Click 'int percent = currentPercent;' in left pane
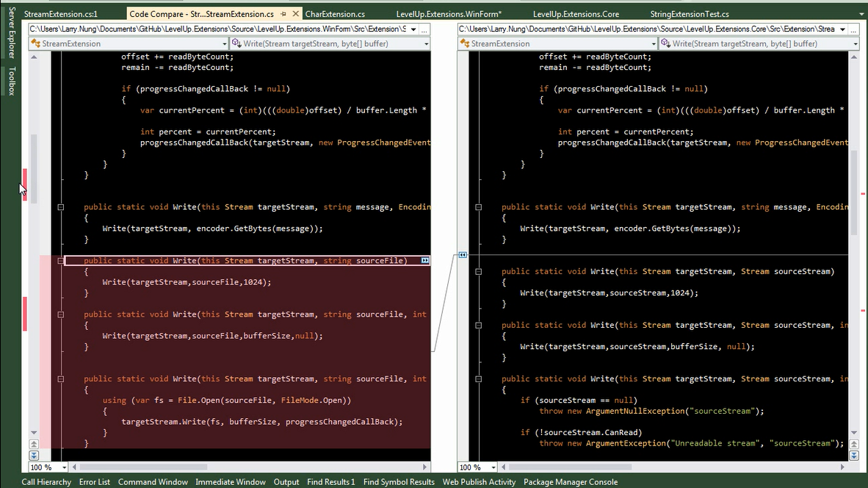The width and height of the screenshot is (868, 488). click(x=208, y=132)
